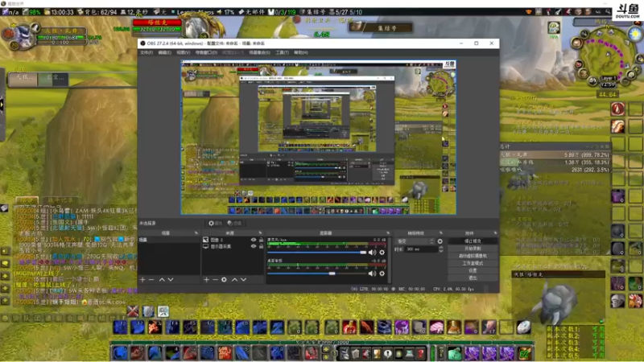Screen dimensions: 644x362
Task: Click the transition duration 300 ms field
Action: 421,249
